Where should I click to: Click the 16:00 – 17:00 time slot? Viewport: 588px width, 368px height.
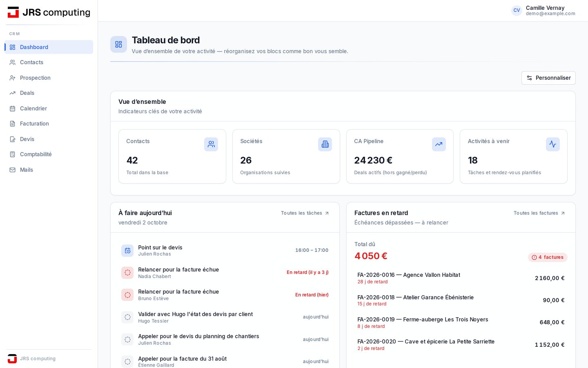pyautogui.click(x=312, y=250)
